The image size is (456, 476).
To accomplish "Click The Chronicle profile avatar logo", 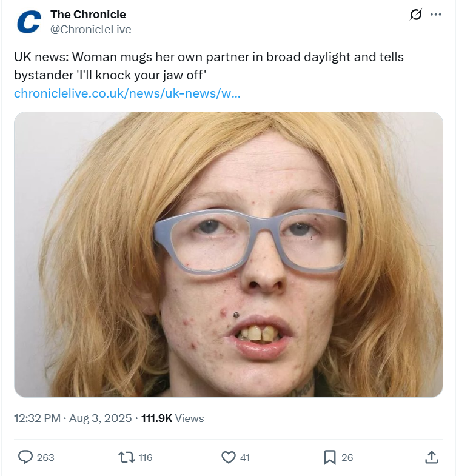I will pos(29,22).
